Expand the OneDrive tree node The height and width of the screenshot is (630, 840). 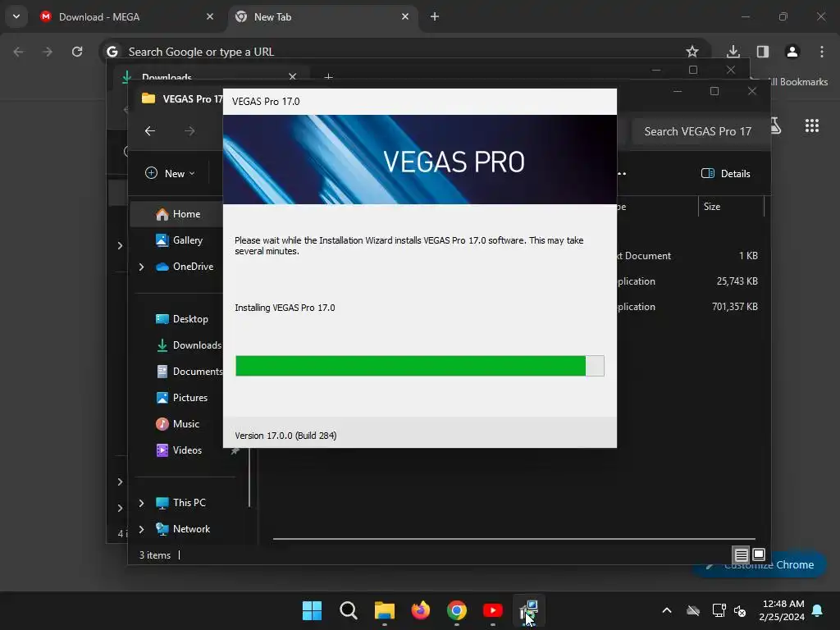click(141, 267)
